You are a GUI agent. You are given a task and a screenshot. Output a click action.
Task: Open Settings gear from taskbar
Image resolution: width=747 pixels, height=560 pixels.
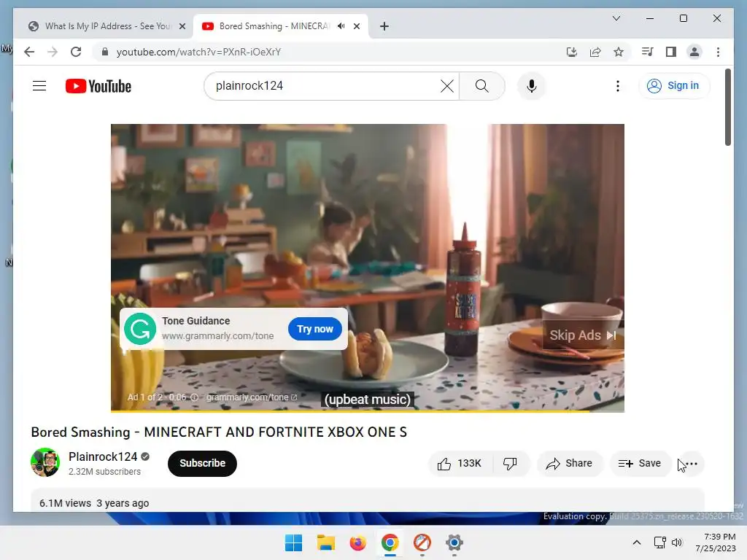pos(454,542)
